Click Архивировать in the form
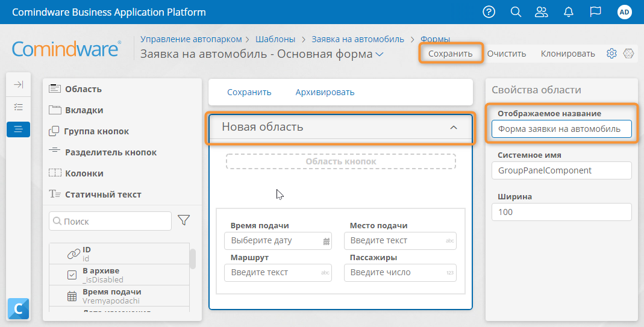 pos(325,92)
